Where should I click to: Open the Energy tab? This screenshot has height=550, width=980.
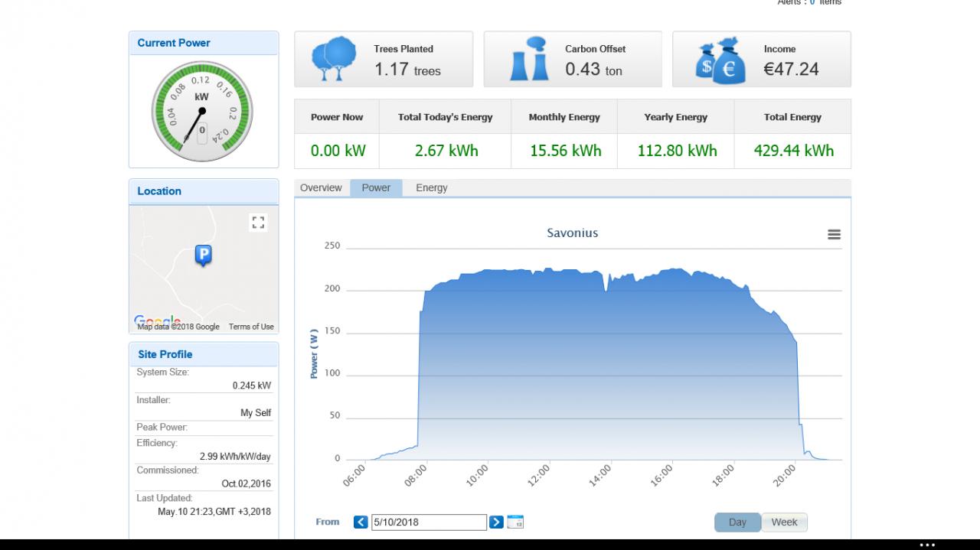(432, 188)
